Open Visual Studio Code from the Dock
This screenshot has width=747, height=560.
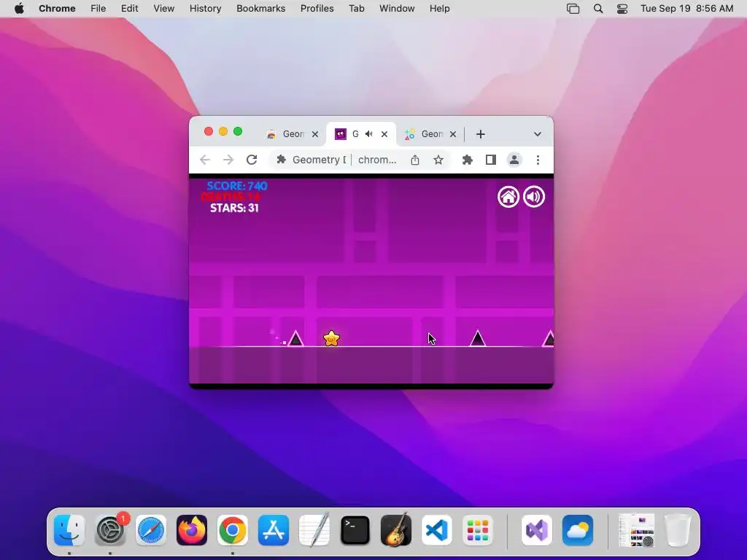tap(437, 530)
